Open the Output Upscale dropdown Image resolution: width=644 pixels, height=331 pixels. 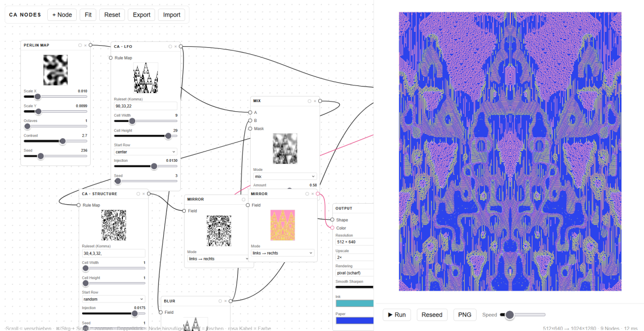coord(354,257)
